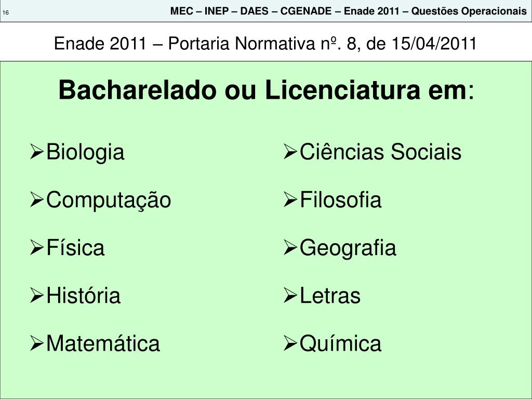Select the Química list item text

[341, 344]
